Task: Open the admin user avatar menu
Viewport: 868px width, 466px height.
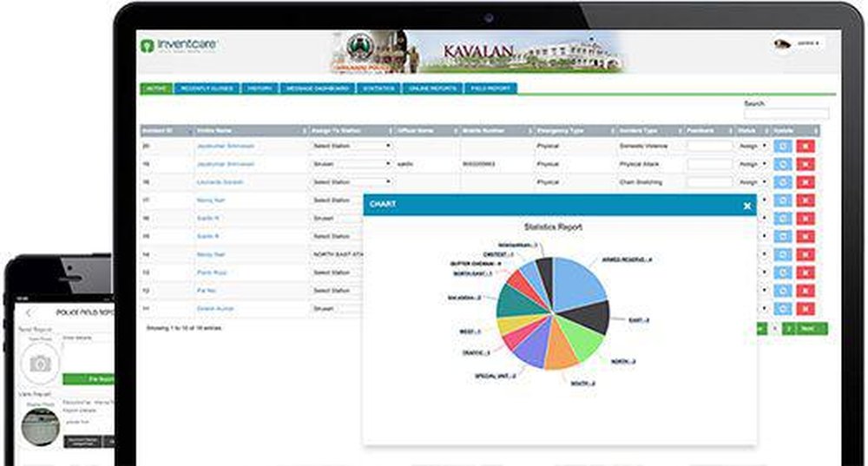Action: (797, 43)
